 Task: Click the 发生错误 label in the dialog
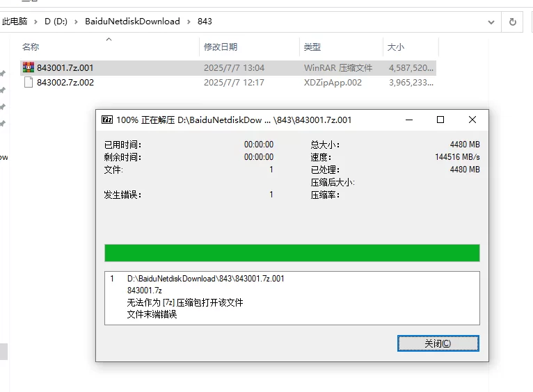coord(122,195)
